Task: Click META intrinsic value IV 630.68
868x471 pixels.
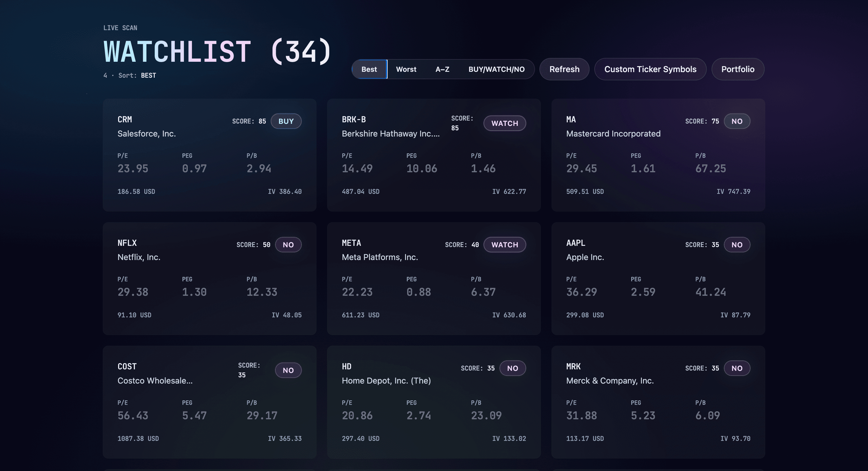Action: coord(509,315)
